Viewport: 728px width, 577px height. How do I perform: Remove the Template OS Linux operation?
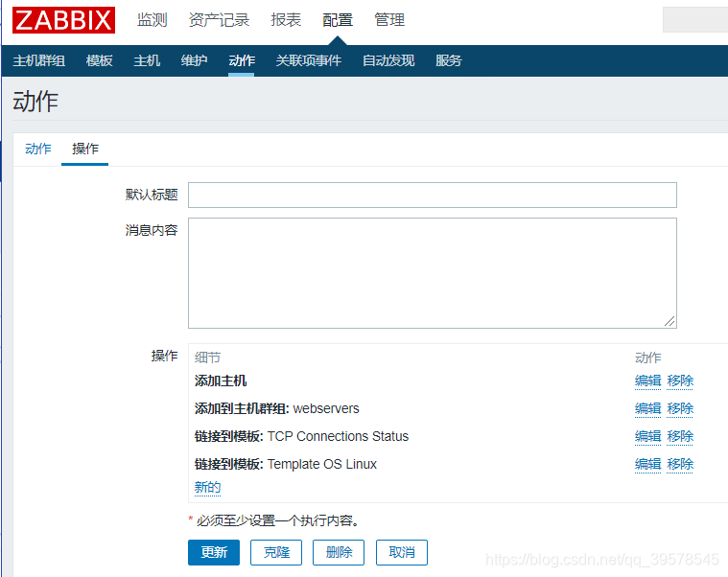(680, 464)
